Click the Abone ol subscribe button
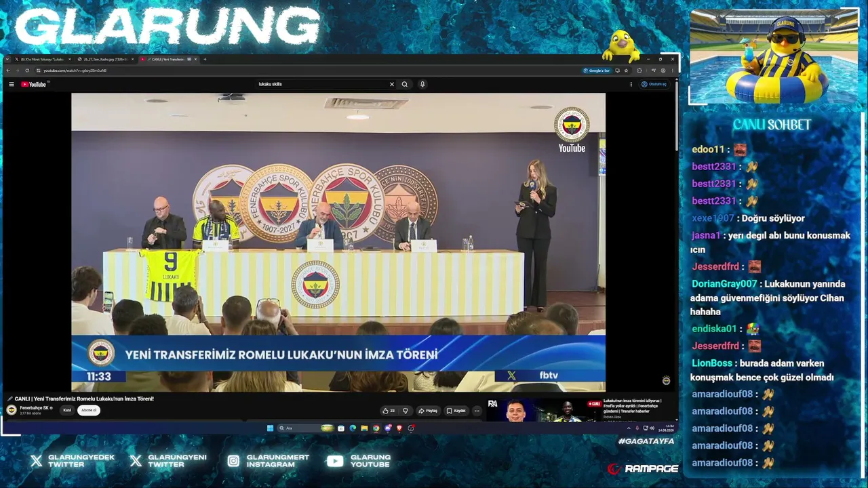Viewport: 868px width, 488px height. 89,410
